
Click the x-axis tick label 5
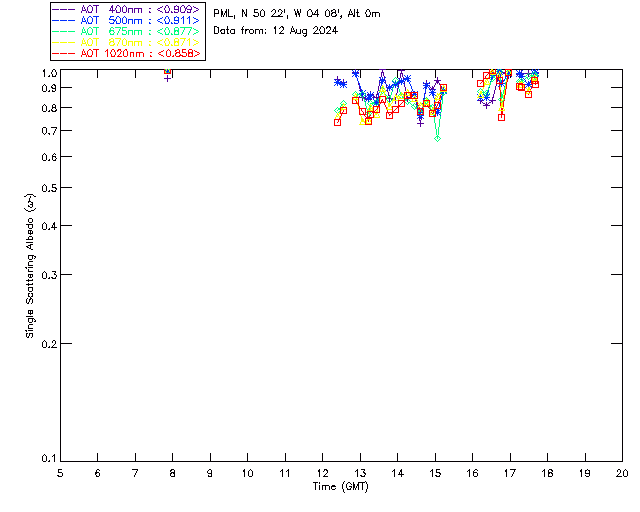click(60, 473)
